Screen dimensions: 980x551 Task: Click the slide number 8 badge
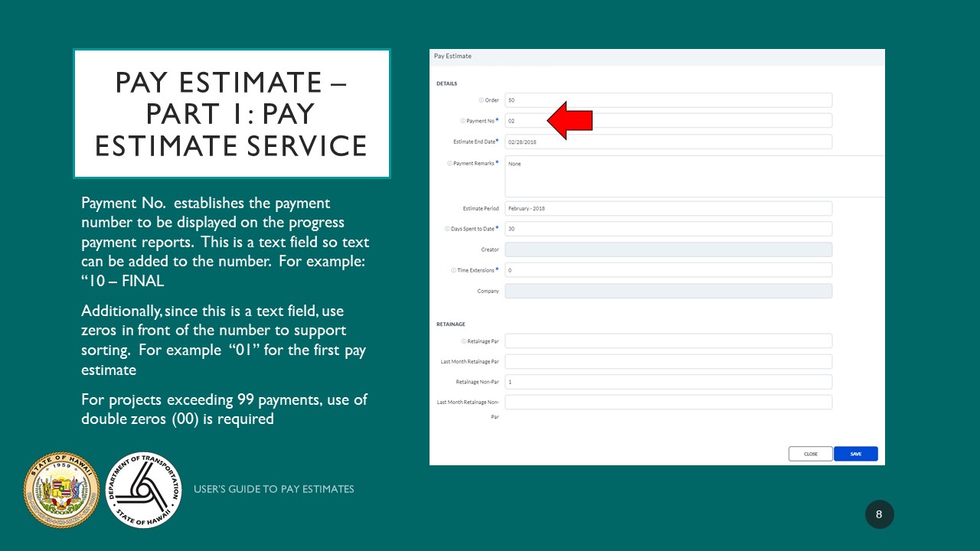point(880,514)
